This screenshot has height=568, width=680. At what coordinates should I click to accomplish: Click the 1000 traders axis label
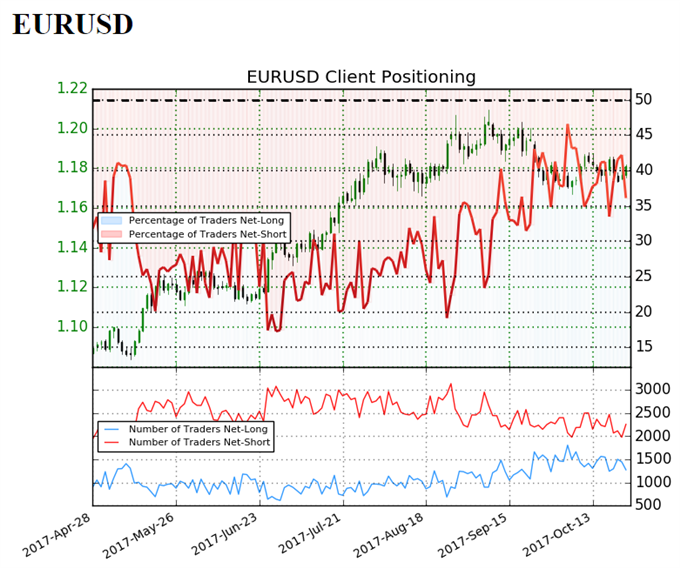pyautogui.click(x=653, y=482)
